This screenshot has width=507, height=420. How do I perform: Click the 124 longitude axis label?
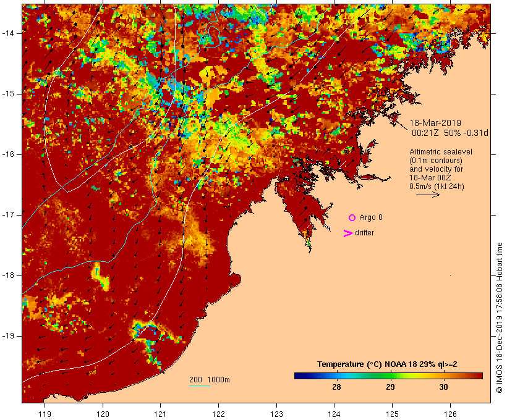(x=334, y=414)
